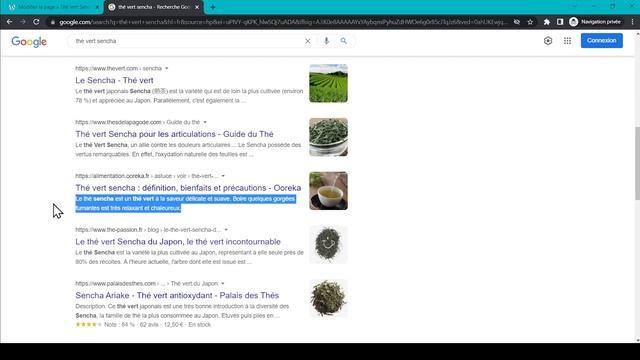Screen dimensions: 640x360
Task: Click the Sencha Ariake leaves thumbnail
Action: point(328,298)
